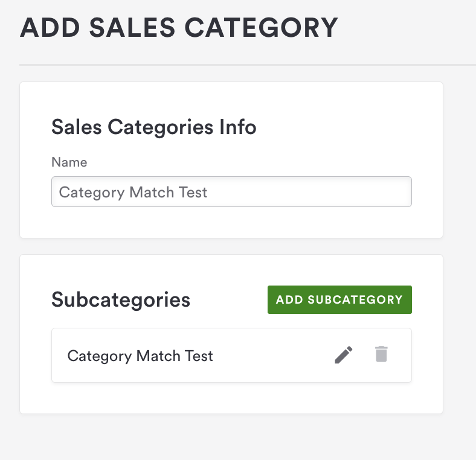This screenshot has height=460, width=476.
Task: Edit the Category Match Test subcategory with the pencil
Action: pyautogui.click(x=344, y=355)
